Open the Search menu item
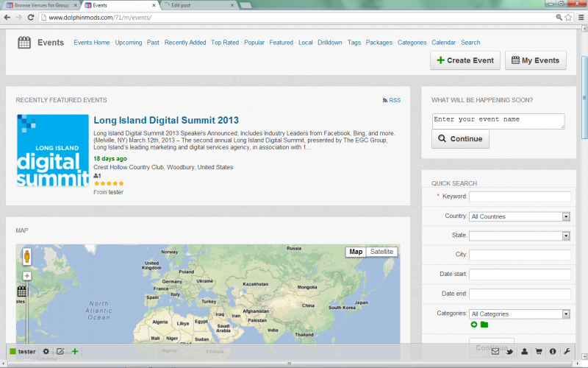 [x=470, y=43]
